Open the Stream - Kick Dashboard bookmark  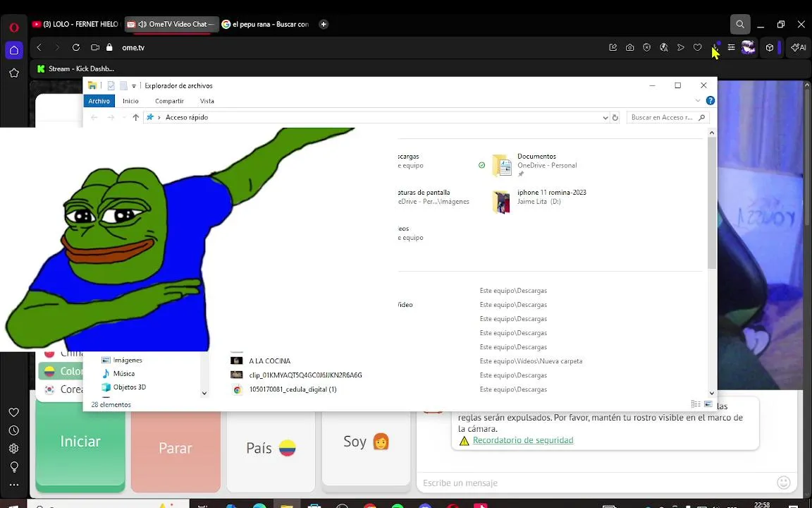point(75,68)
